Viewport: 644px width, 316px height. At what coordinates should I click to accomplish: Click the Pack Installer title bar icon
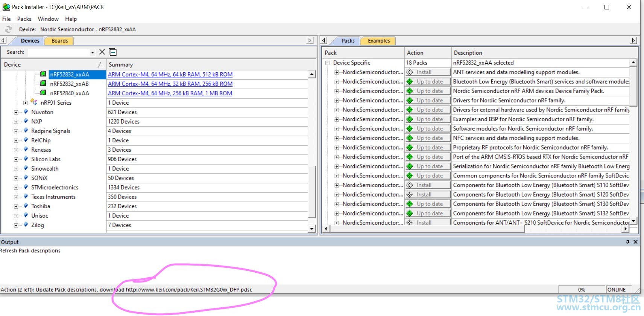(6, 7)
